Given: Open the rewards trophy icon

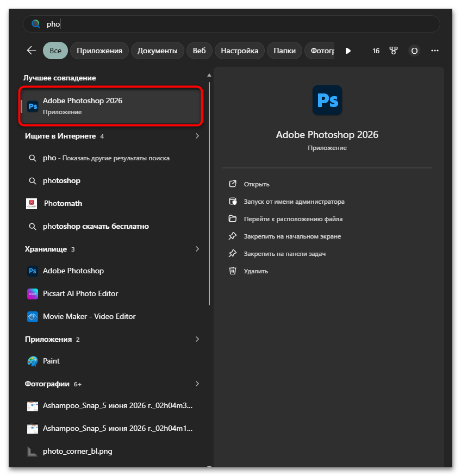Looking at the screenshot, I should (x=394, y=51).
